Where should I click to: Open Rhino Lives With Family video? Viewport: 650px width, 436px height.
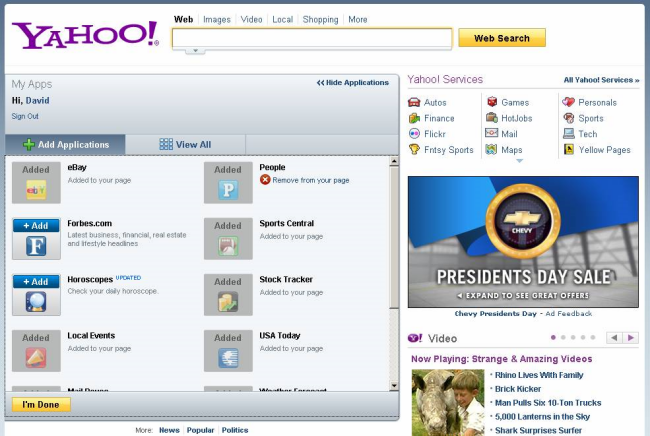click(x=539, y=375)
